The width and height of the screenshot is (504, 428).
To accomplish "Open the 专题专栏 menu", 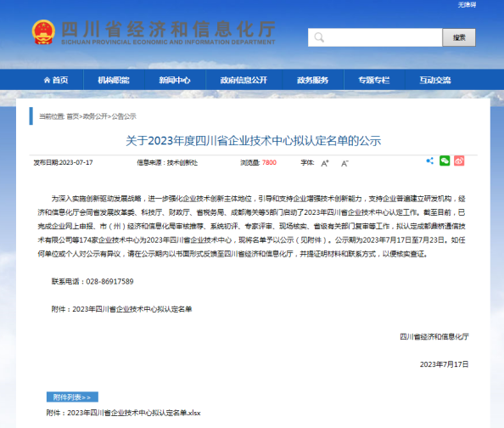I will 374,80.
